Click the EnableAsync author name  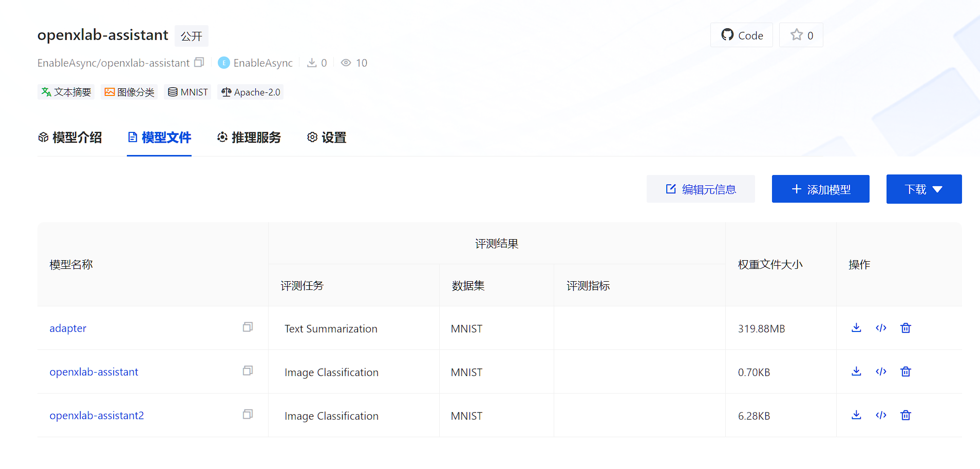coord(262,63)
